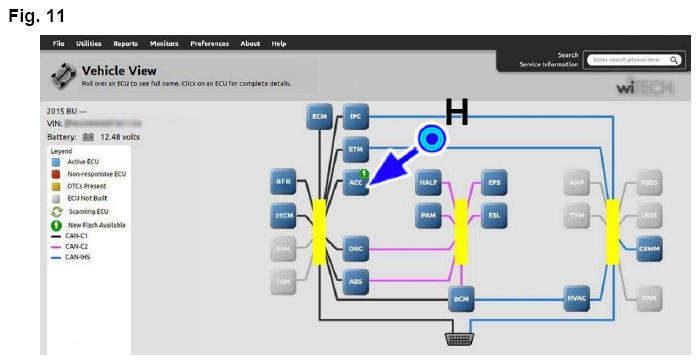Click the New Flash Available legend icon
Image resolution: width=700 pixels, height=364 pixels.
[56, 226]
